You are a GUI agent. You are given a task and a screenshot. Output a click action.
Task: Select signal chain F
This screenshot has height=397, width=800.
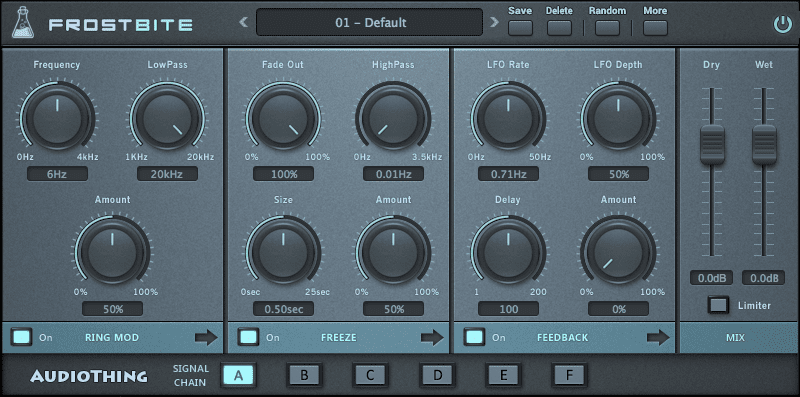coord(568,376)
